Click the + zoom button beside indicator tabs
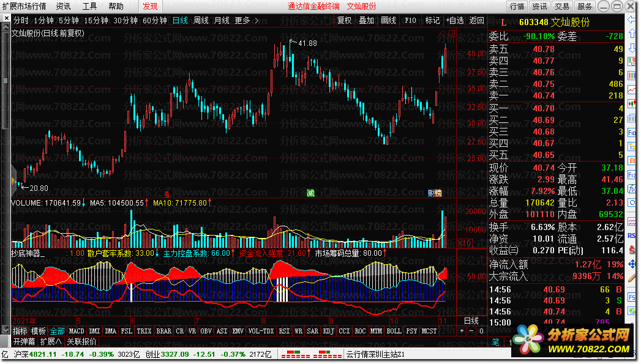Screen dimensions: 641x364 pos(462,331)
